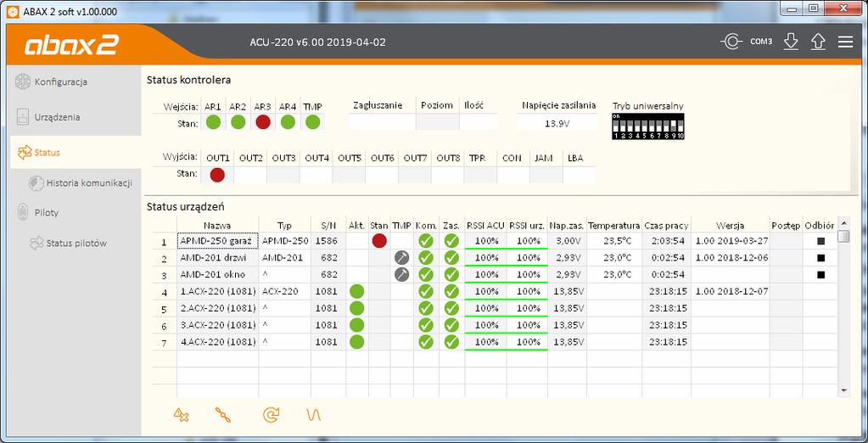The height and width of the screenshot is (443, 868).
Task: Select the AMD-201 drzwi name cell
Action: (x=217, y=258)
